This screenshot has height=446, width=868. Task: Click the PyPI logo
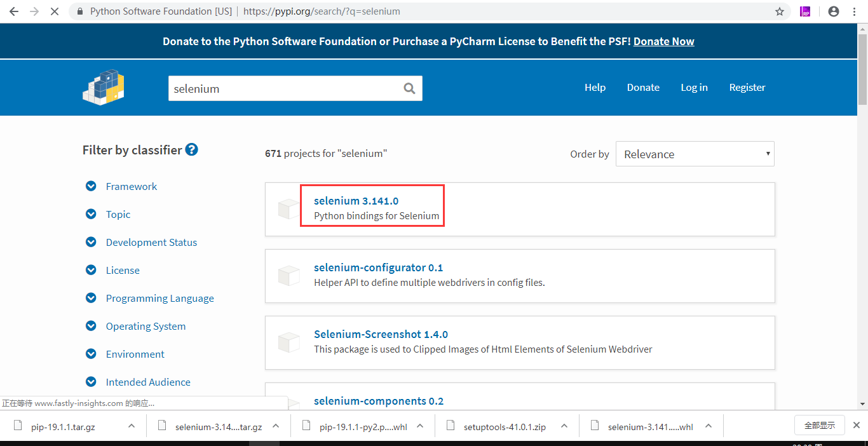point(103,88)
